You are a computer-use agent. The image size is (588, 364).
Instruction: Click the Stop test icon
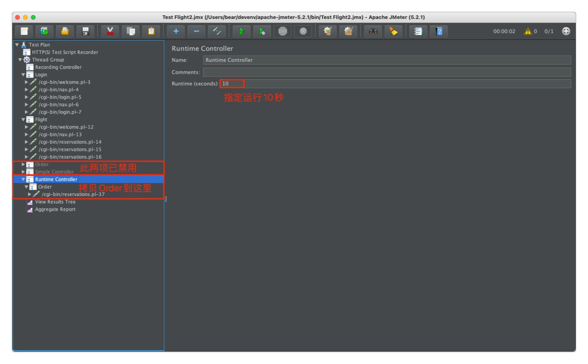tap(283, 31)
